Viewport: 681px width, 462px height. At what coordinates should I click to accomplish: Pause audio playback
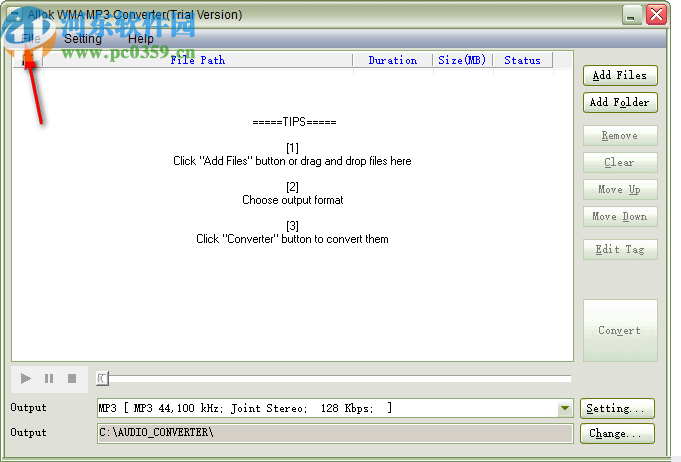point(49,379)
